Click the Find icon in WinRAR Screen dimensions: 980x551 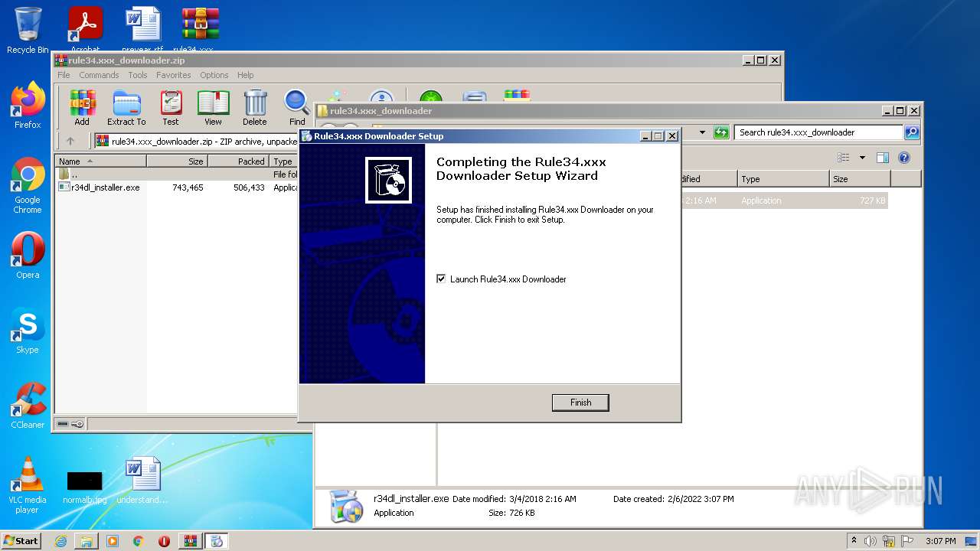pyautogui.click(x=297, y=108)
